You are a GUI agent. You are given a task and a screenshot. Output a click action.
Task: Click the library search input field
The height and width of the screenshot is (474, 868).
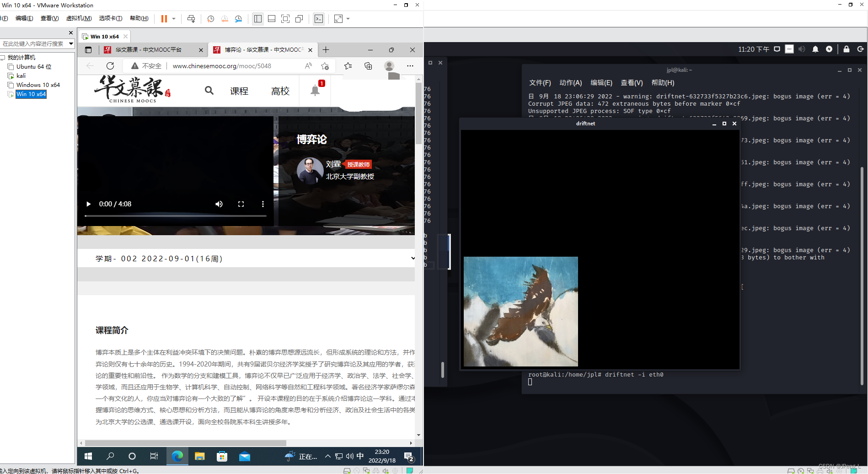tap(33, 43)
